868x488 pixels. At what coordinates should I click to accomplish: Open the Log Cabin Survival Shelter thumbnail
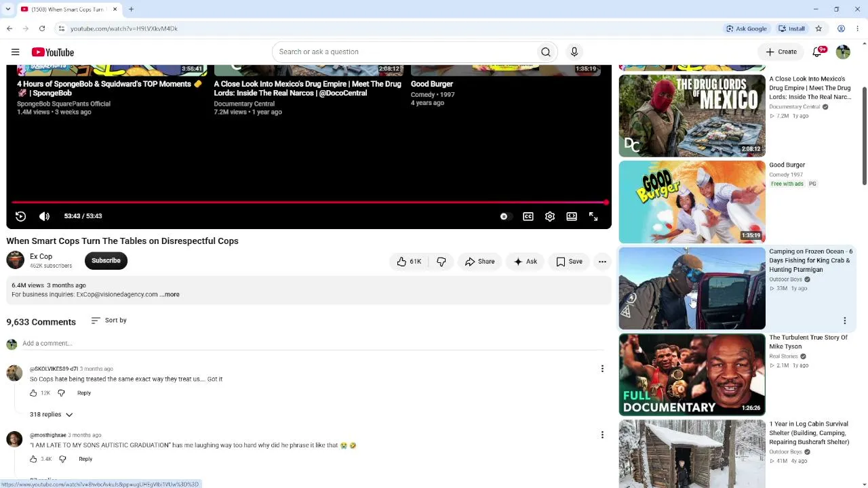click(x=692, y=453)
